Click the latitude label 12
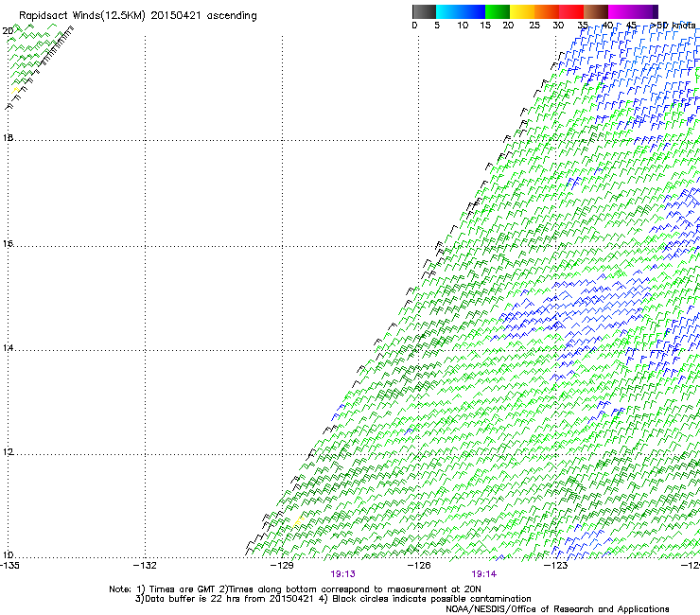700x615 pixels. pos(8,452)
